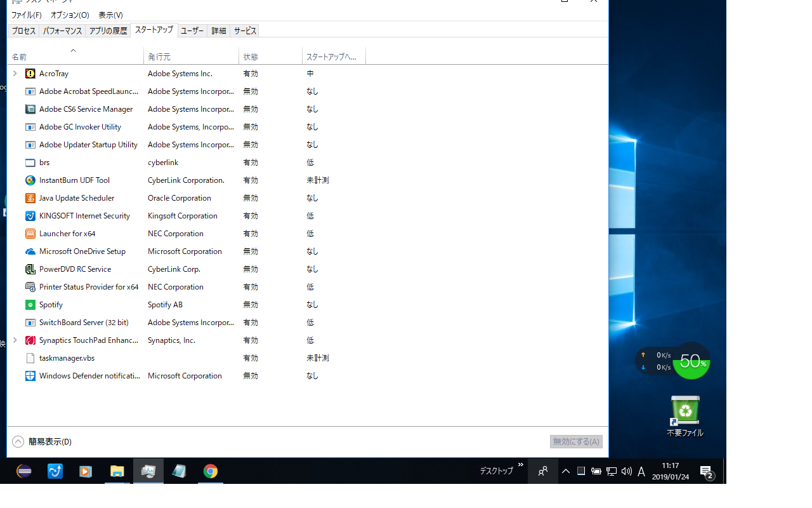Click the Windows Defender notification shield icon
This screenshot has width=812, height=508.
30,376
